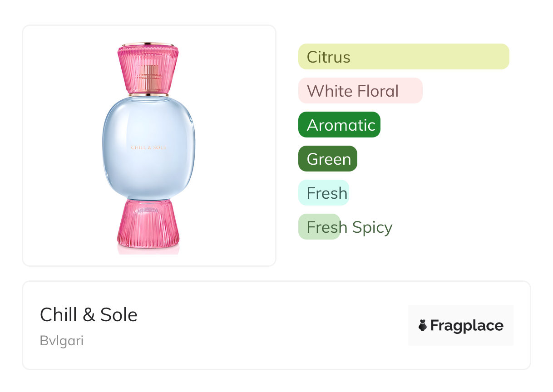Click the gold neck ring under the cap

[148, 95]
